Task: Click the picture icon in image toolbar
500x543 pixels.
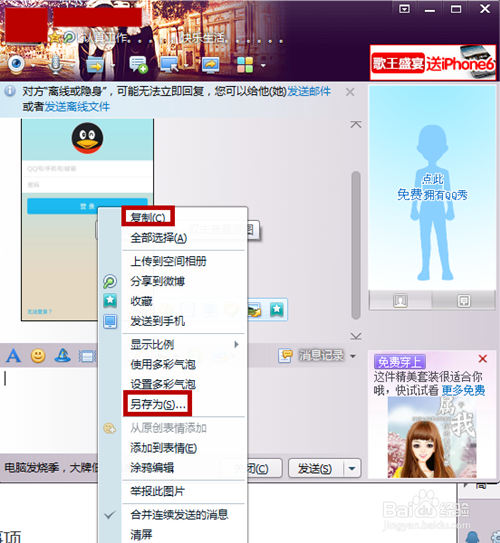Action: pos(255,309)
